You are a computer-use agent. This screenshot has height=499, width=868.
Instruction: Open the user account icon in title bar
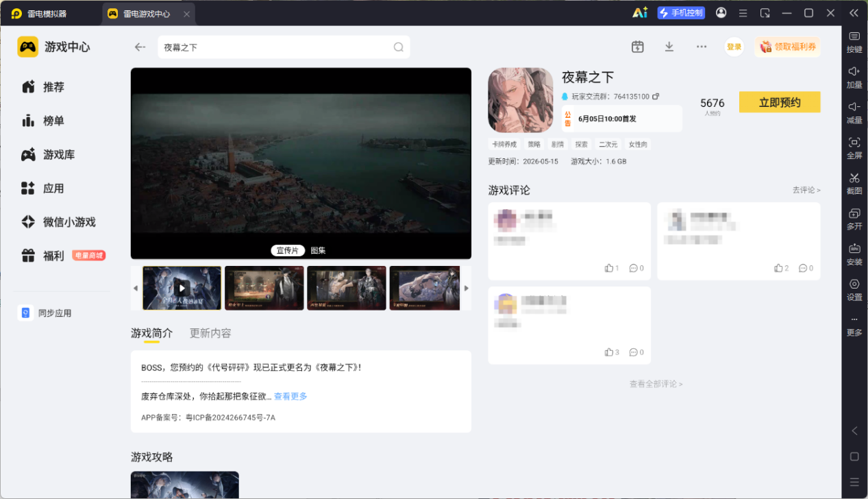click(721, 13)
